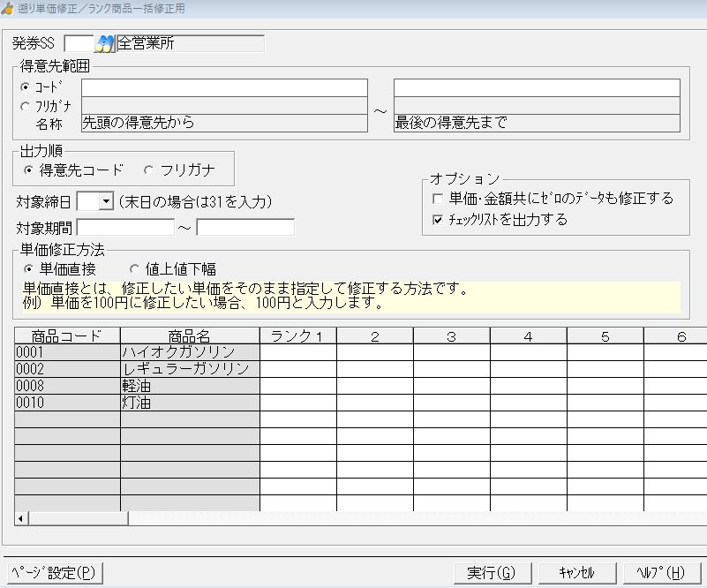Click the 発券SS code input field

click(78, 43)
